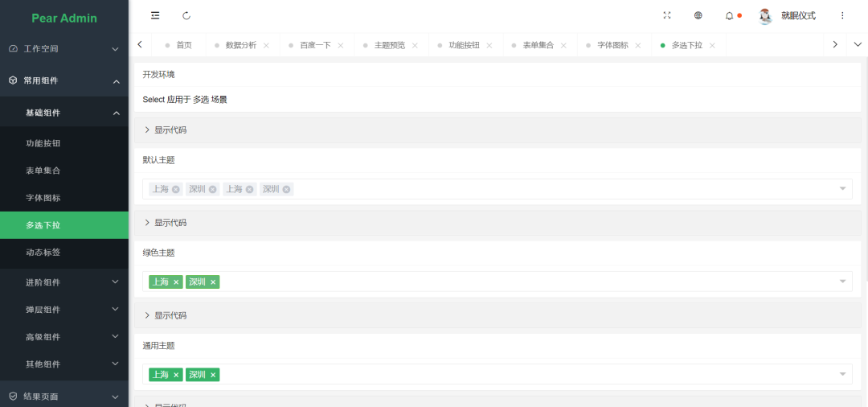Expand 显示代码 under 开发环境
The width and height of the screenshot is (868, 407).
tap(497, 130)
